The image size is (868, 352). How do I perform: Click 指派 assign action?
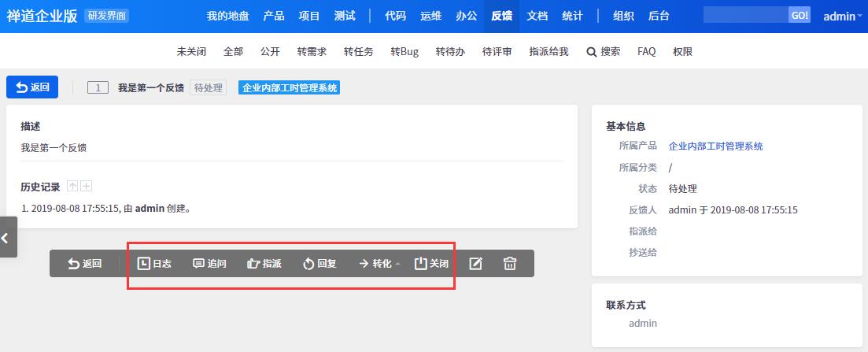[x=264, y=264]
